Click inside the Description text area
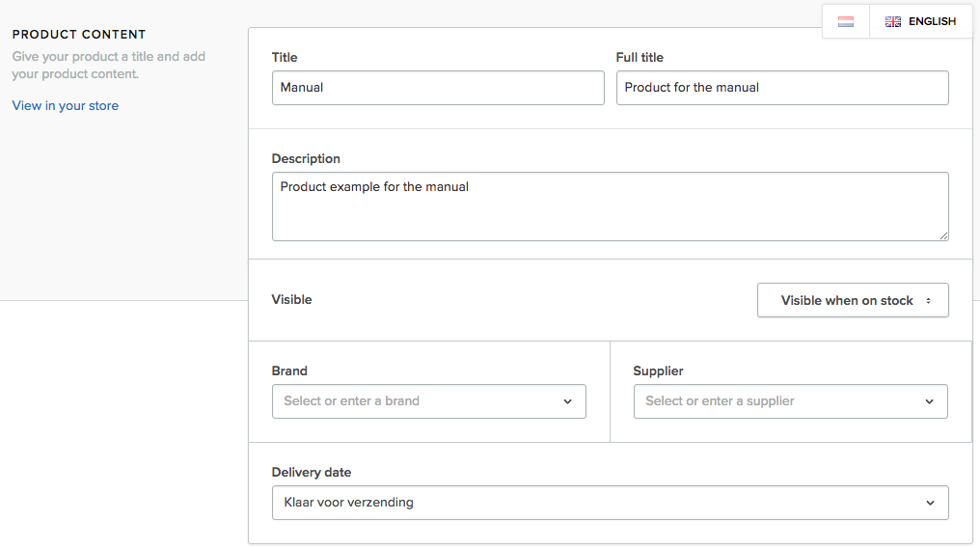This screenshot has width=980, height=548. (610, 206)
